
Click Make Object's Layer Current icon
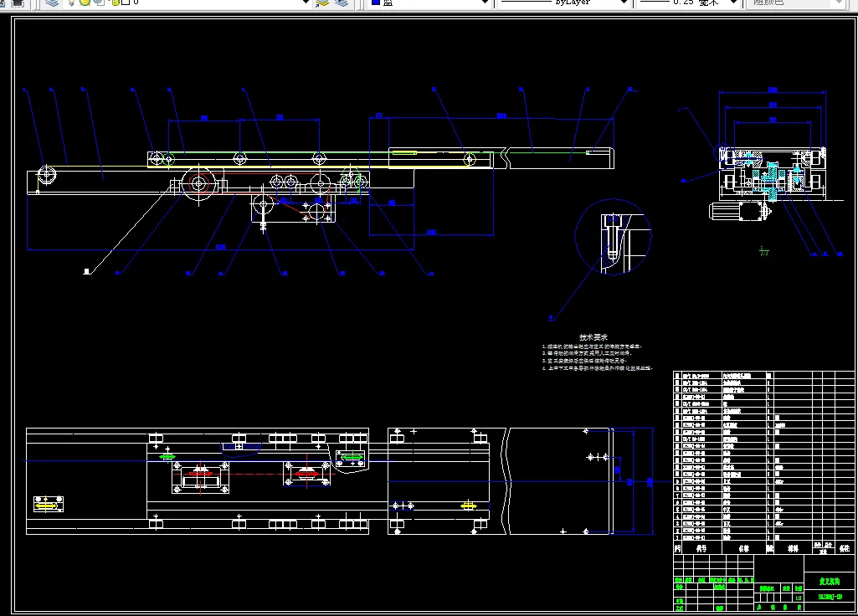tap(322, 3)
